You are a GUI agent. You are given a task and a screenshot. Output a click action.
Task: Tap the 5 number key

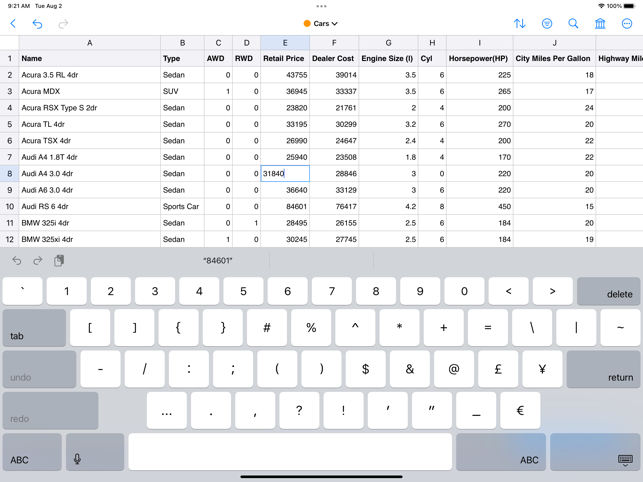[x=243, y=291]
